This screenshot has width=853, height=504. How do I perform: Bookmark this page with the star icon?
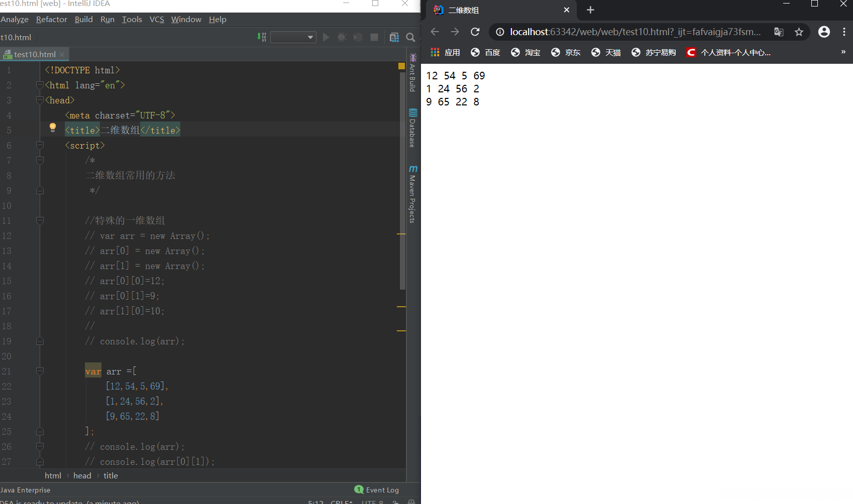click(x=799, y=32)
